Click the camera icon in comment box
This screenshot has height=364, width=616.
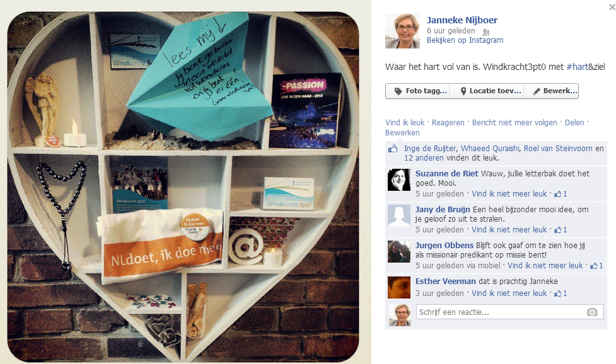(x=592, y=312)
